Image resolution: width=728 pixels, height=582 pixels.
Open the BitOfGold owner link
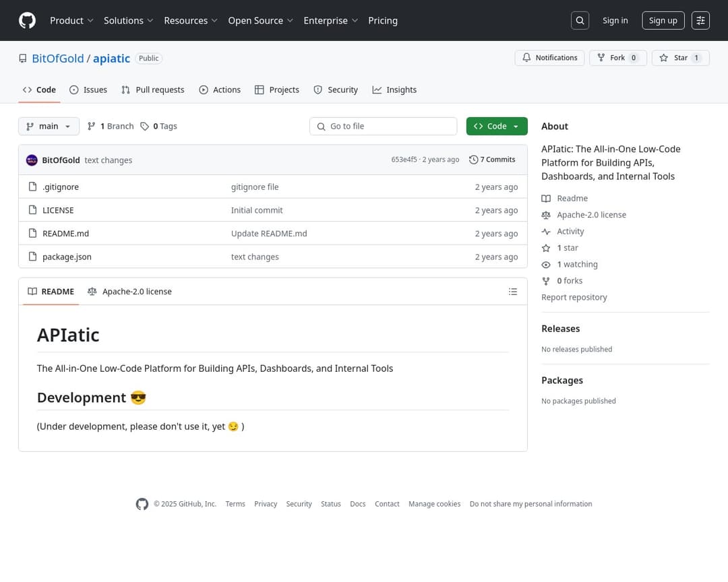58,59
